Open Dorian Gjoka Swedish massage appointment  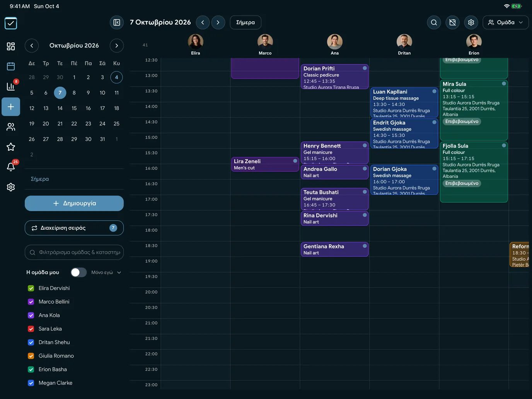(x=404, y=180)
